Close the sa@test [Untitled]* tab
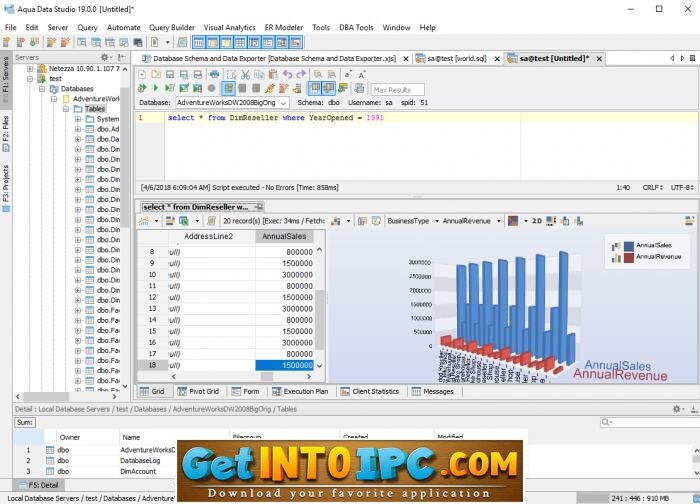 click(599, 58)
